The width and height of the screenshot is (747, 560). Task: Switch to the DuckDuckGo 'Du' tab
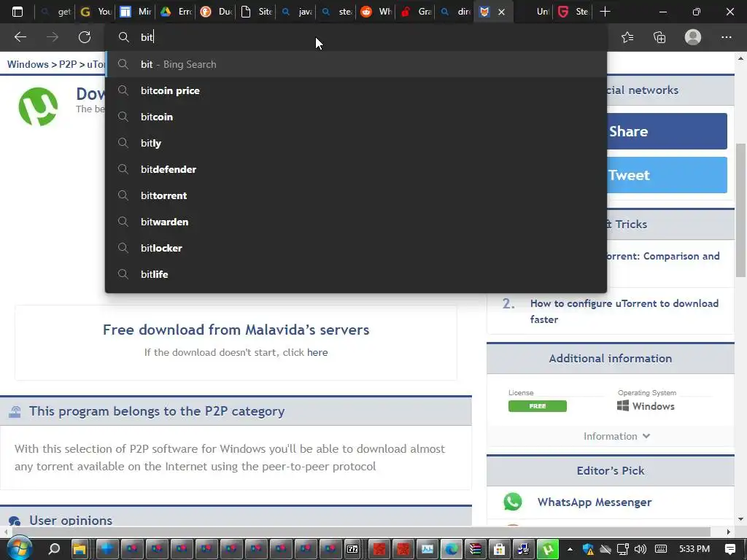tap(216, 12)
